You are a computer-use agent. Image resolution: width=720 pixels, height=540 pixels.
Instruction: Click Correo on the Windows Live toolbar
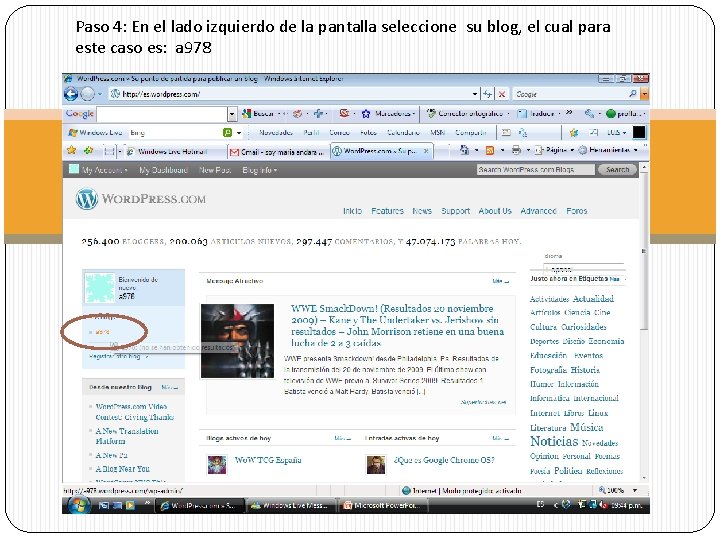point(339,133)
